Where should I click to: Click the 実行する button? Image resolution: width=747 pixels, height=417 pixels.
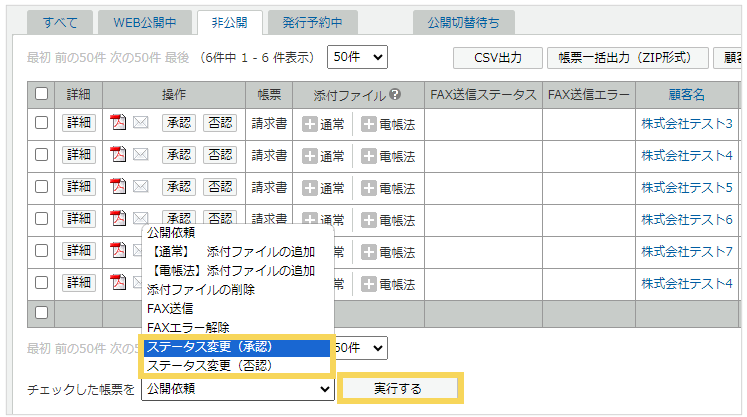pos(398,388)
